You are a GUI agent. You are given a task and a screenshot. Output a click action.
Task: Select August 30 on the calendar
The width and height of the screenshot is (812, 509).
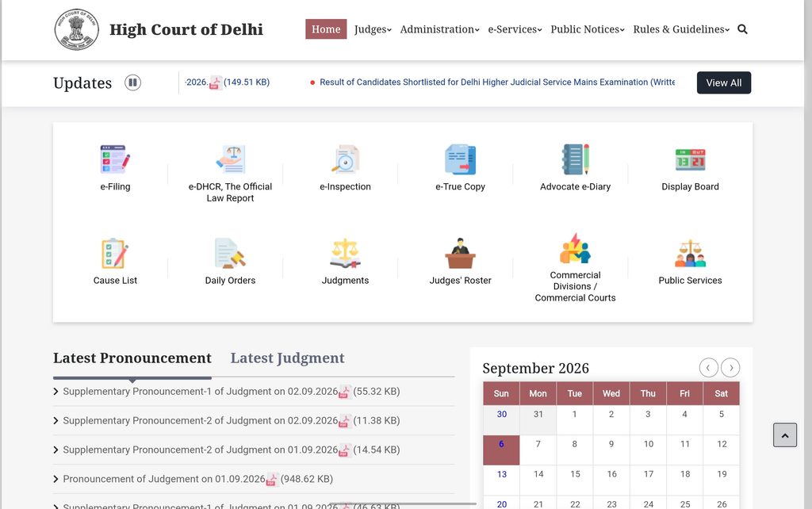501,419
